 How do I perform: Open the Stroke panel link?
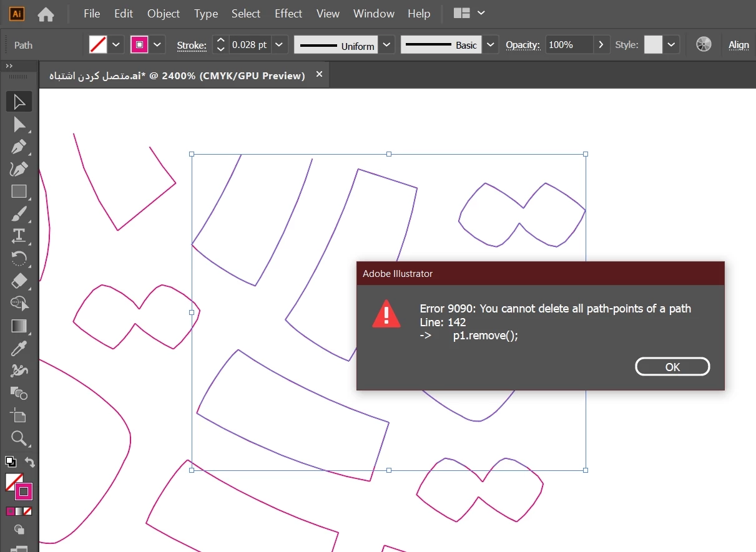[x=192, y=45]
